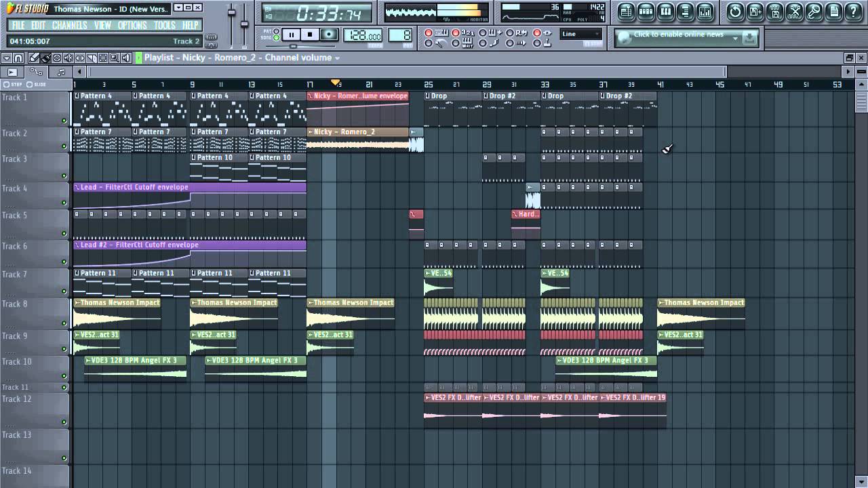The width and height of the screenshot is (868, 488).
Task: Show automation clips picker tab
Action: [x=36, y=72]
